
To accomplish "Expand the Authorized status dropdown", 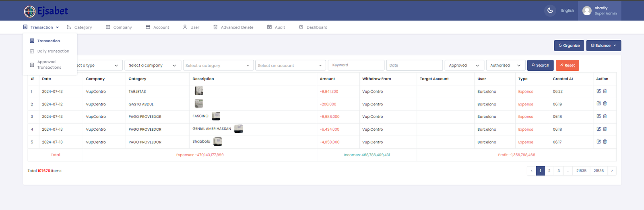I will pos(505,65).
